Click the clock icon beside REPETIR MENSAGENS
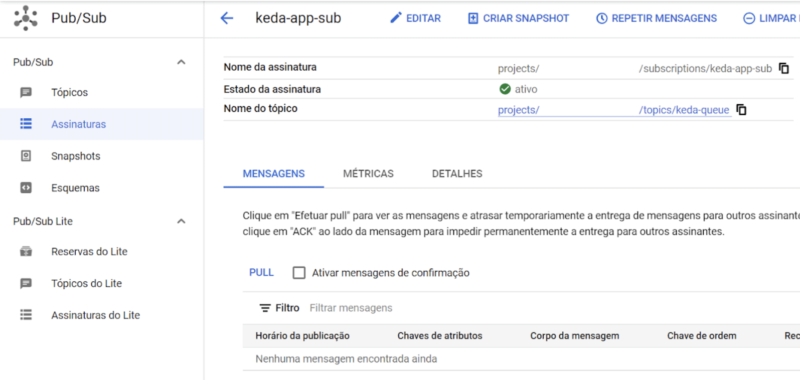 (x=602, y=18)
